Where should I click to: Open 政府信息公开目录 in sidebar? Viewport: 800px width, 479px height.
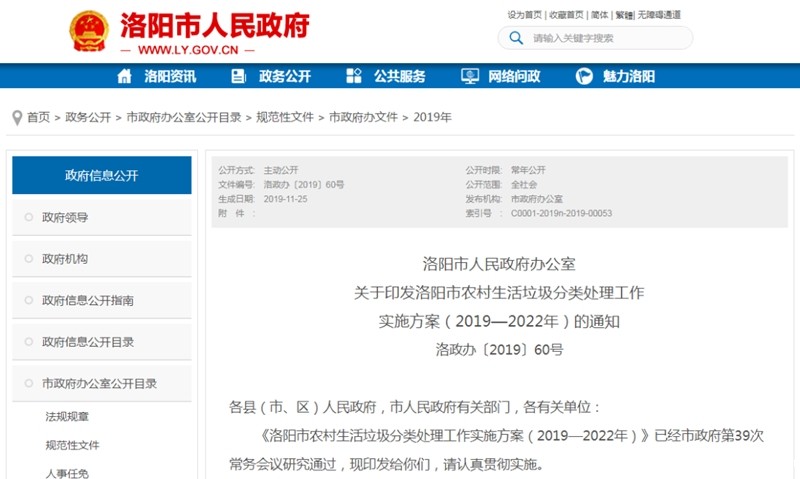point(102,342)
